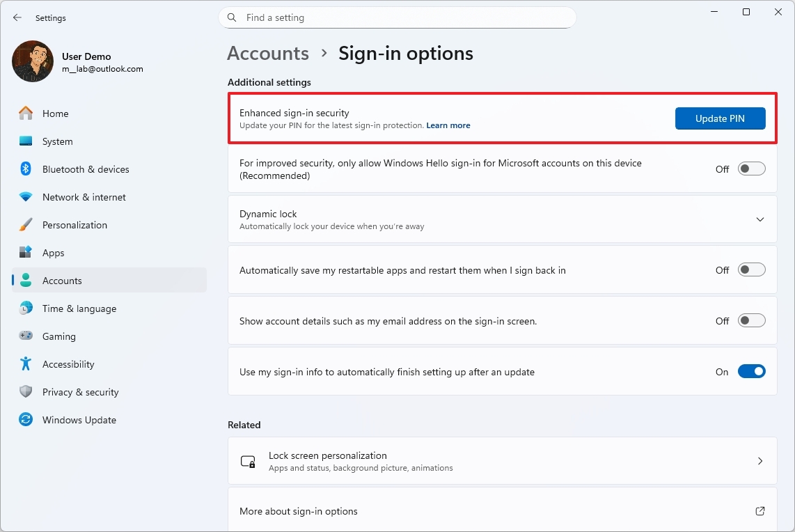Turn on automatically save restartable apps
This screenshot has width=795, height=532.
pos(751,269)
